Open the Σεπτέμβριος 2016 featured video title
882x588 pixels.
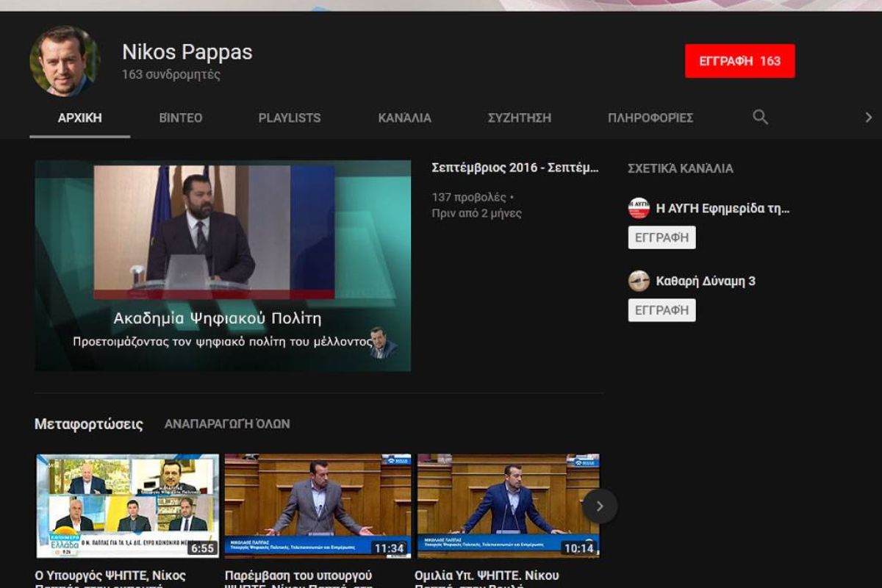(x=515, y=168)
